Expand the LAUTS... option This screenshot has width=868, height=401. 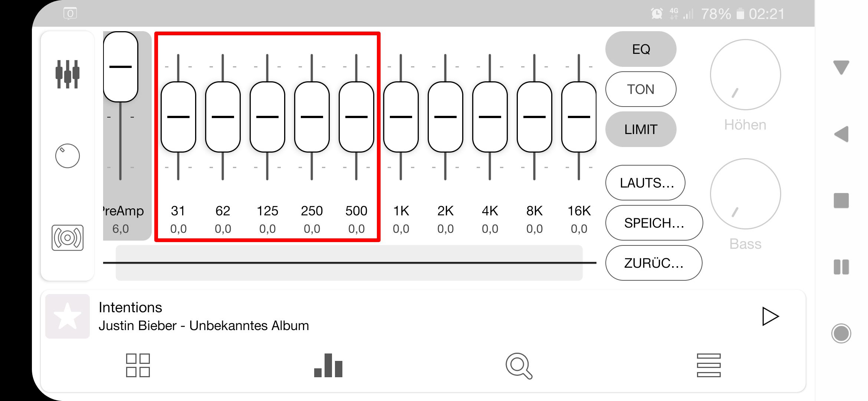click(645, 183)
